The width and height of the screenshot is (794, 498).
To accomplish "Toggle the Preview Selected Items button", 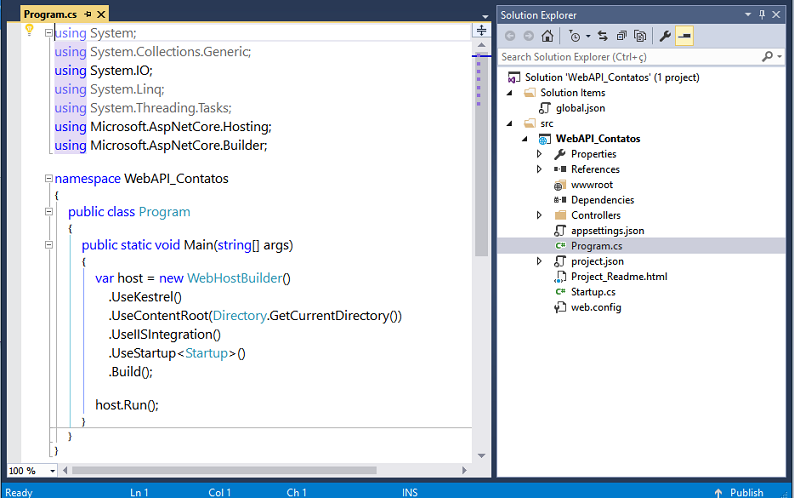I will click(x=684, y=36).
